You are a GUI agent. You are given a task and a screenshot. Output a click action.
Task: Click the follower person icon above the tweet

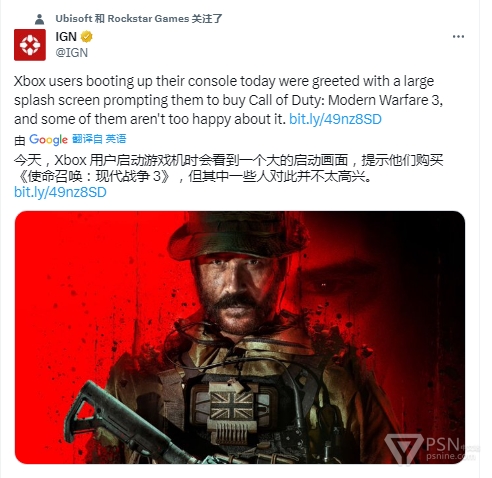pos(39,19)
